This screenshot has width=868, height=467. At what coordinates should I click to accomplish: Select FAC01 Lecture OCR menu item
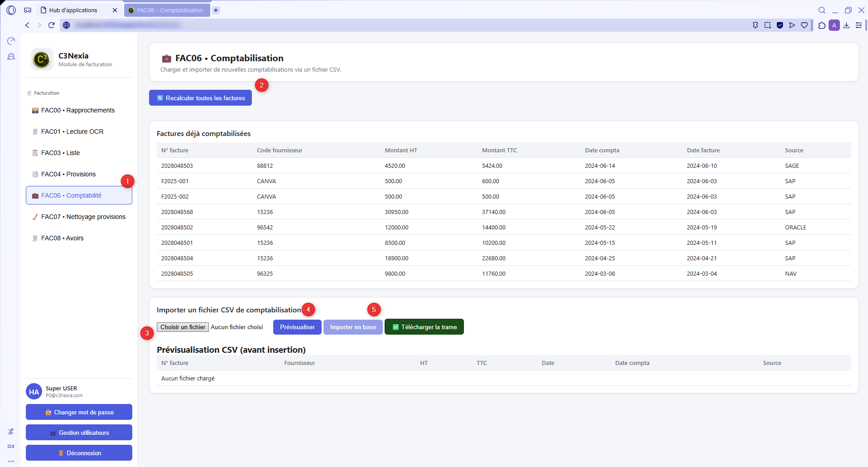tap(72, 131)
